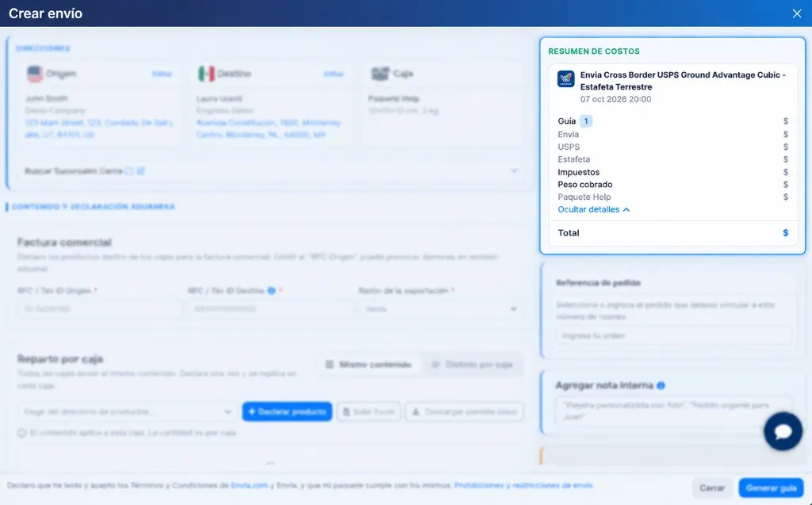The image size is (812, 505).
Task: Click the edit icon next to Buscar Sucursales
Action: click(140, 170)
